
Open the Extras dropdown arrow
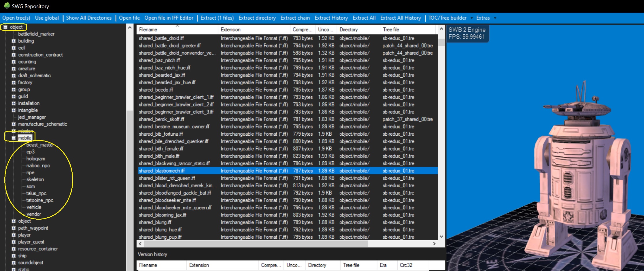495,18
